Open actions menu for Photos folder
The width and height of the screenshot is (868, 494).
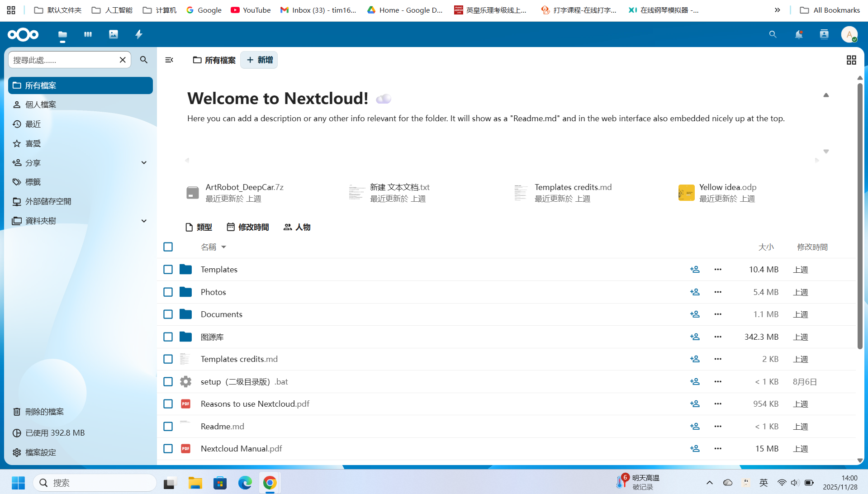coord(718,292)
